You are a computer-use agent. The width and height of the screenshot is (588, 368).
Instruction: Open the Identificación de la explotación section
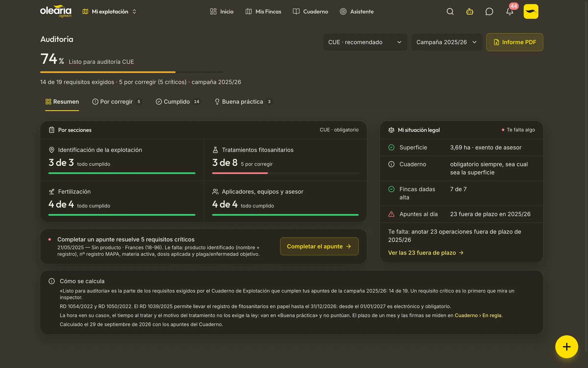click(122, 160)
